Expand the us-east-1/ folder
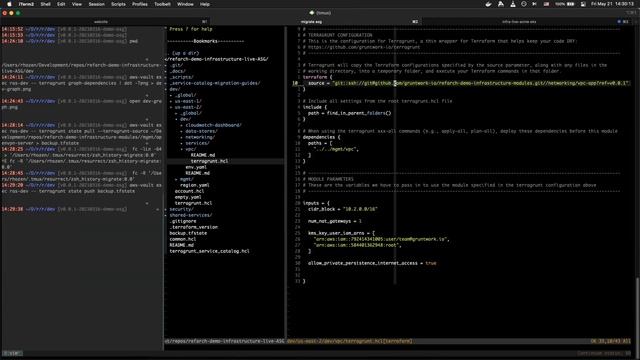The image size is (640, 360). click(x=188, y=101)
